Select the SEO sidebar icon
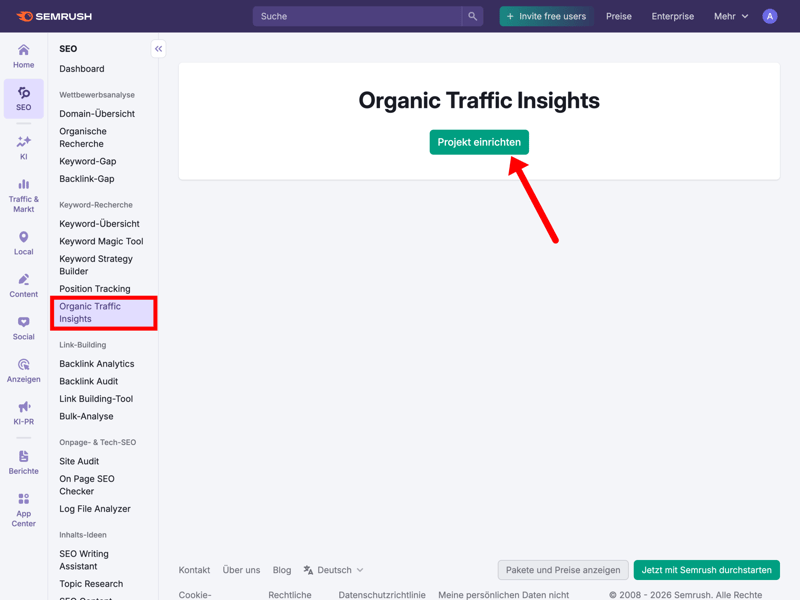 (23, 98)
